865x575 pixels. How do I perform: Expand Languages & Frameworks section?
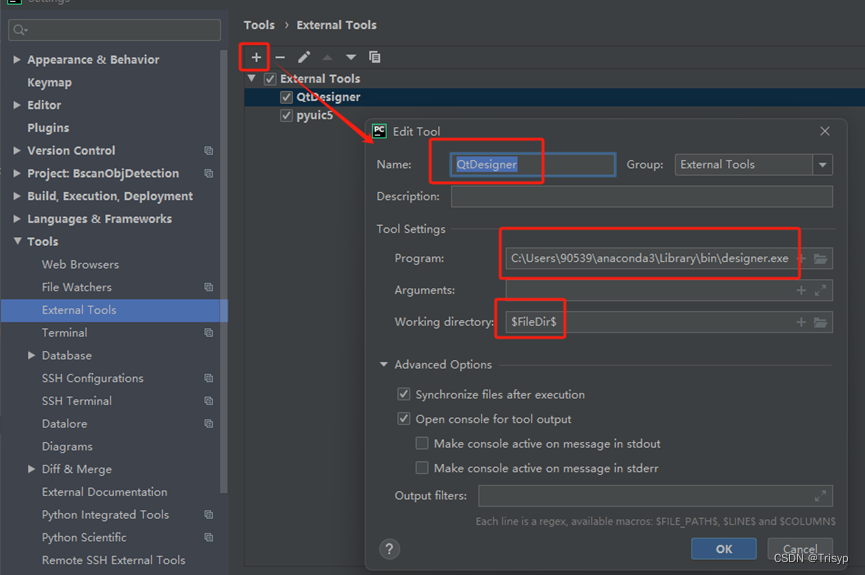[17, 219]
